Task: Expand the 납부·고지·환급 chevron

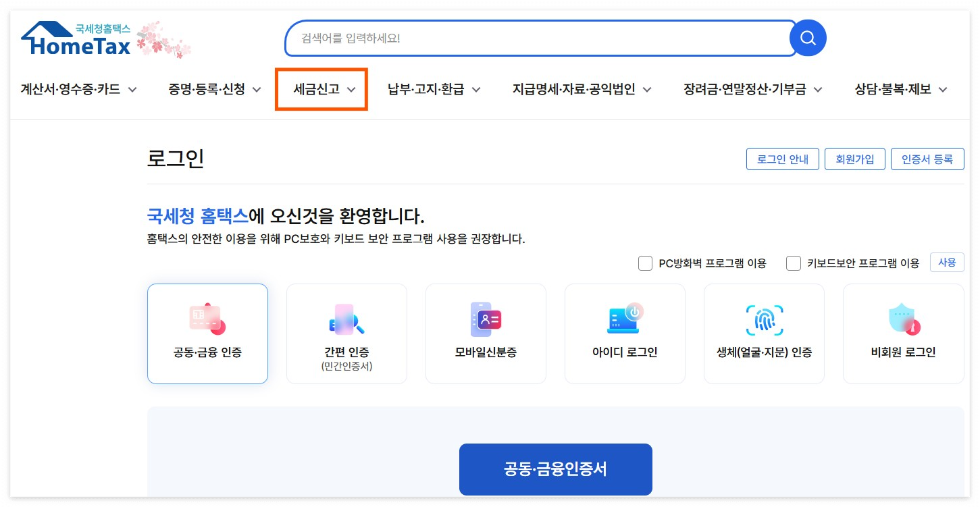Action: [x=476, y=89]
